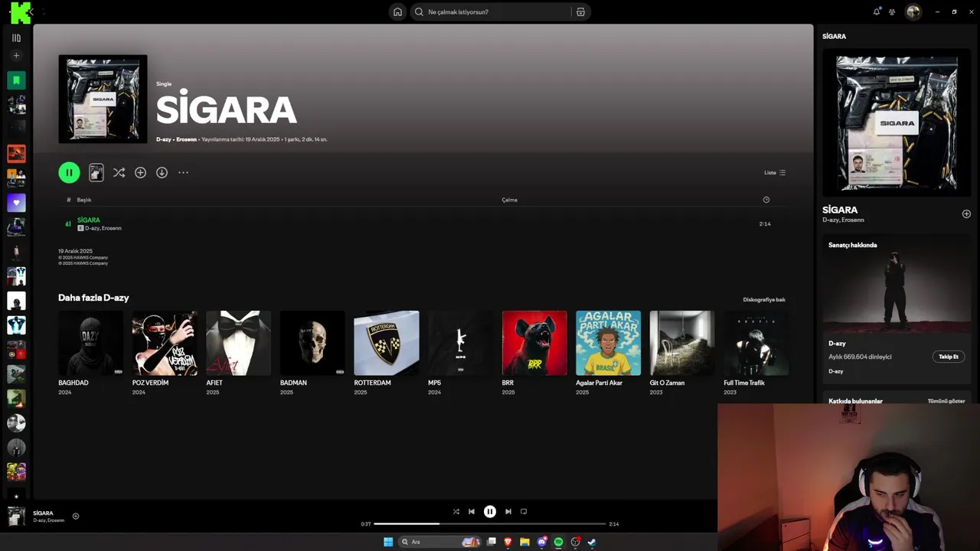
Task: Open Steam from taskbar
Action: pos(592,542)
